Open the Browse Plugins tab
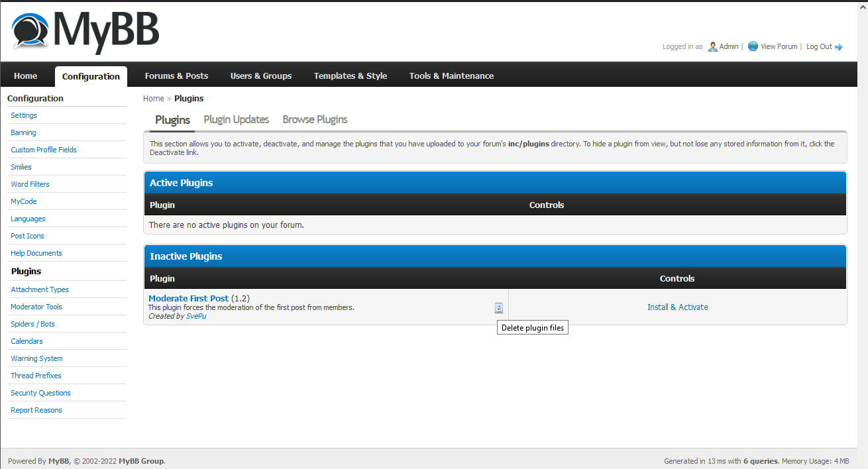Screen dimensions: 868x469 click(315, 120)
